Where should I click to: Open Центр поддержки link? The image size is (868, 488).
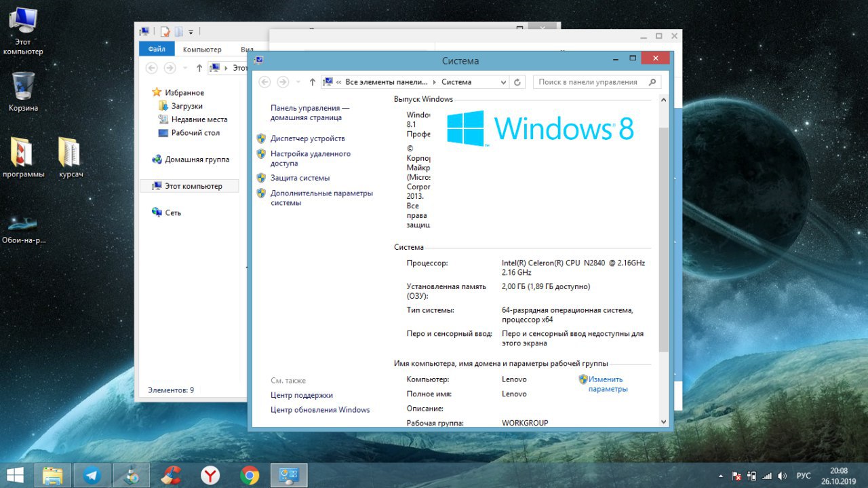pos(302,395)
